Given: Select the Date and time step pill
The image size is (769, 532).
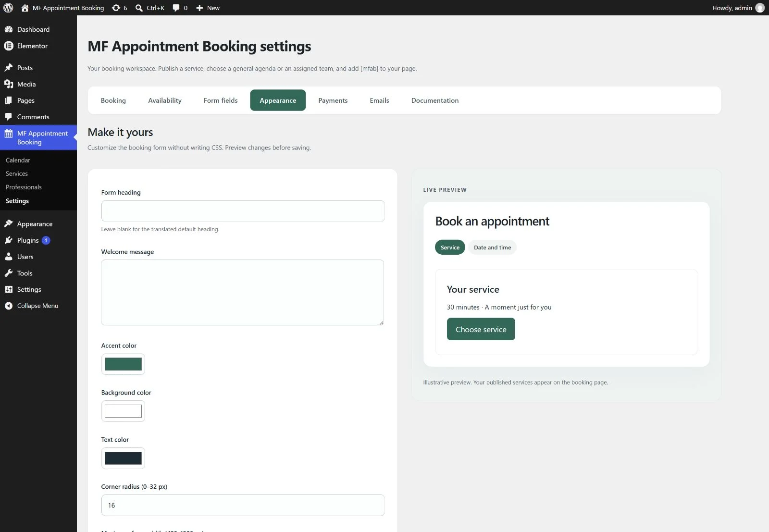Looking at the screenshot, I should click(x=493, y=247).
